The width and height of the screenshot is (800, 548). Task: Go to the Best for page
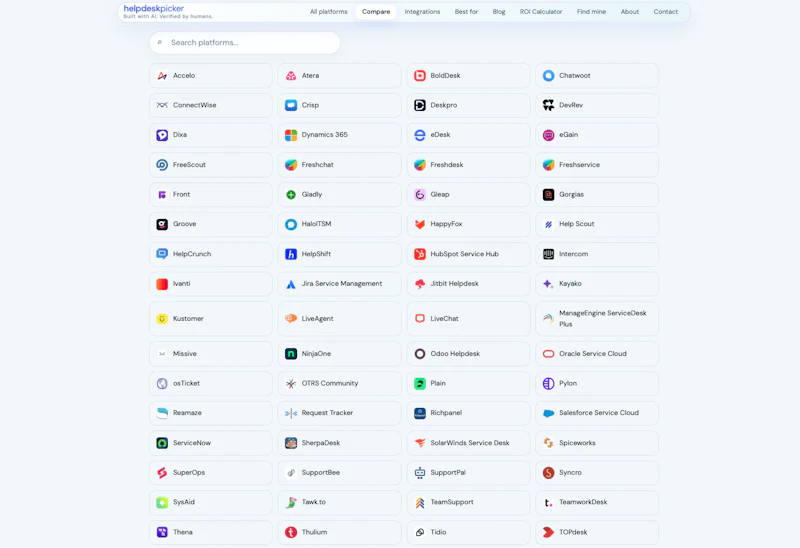coord(466,12)
